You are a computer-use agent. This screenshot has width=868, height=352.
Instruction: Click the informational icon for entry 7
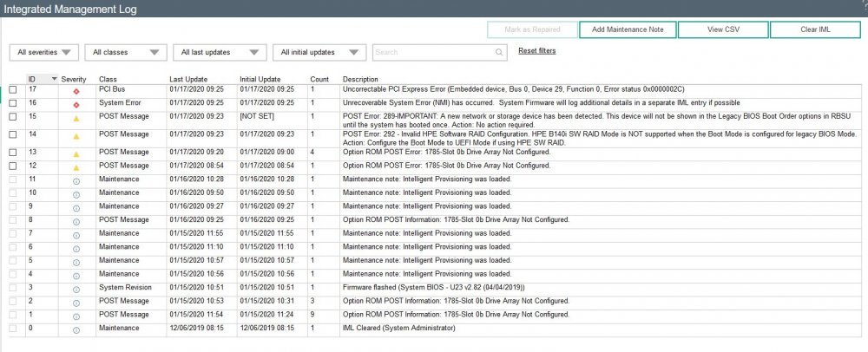76,235
